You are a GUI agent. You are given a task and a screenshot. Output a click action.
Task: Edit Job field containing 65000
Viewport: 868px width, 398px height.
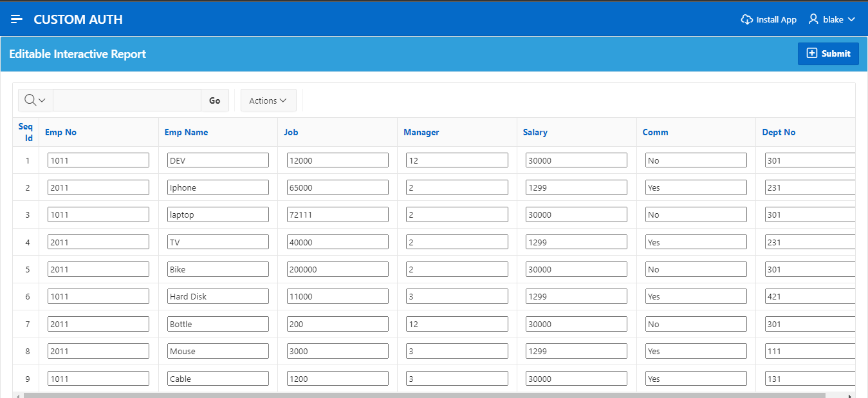pos(337,187)
